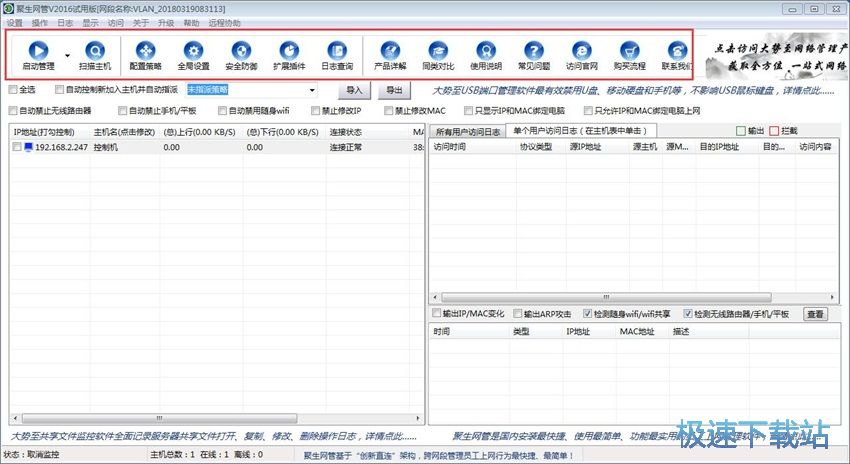Open the 远程协助 menu

224,23
